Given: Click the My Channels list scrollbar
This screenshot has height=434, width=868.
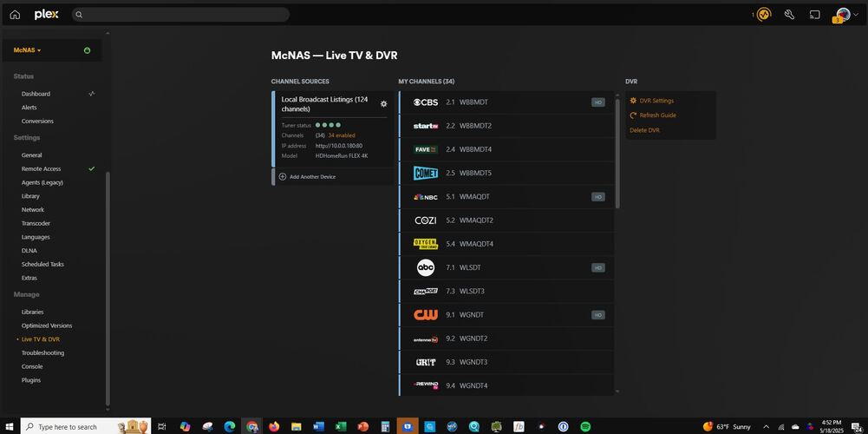Looking at the screenshot, I should click(x=617, y=154).
